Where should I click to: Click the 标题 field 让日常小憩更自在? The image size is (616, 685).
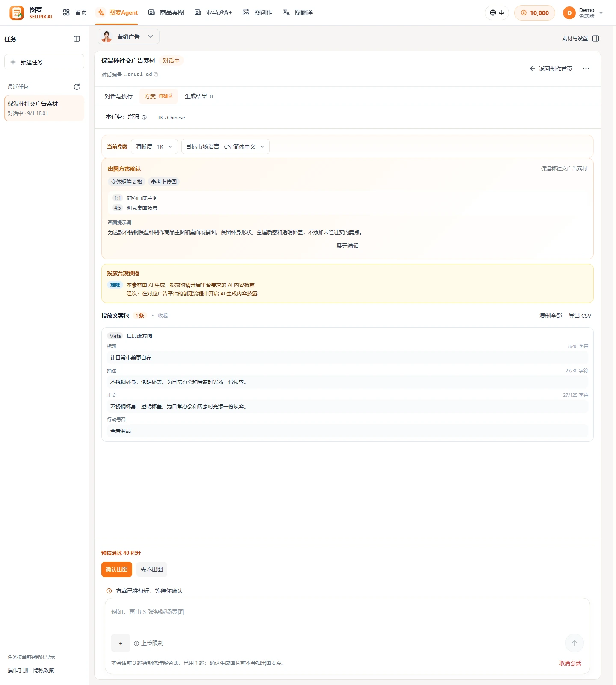pyautogui.click(x=347, y=358)
